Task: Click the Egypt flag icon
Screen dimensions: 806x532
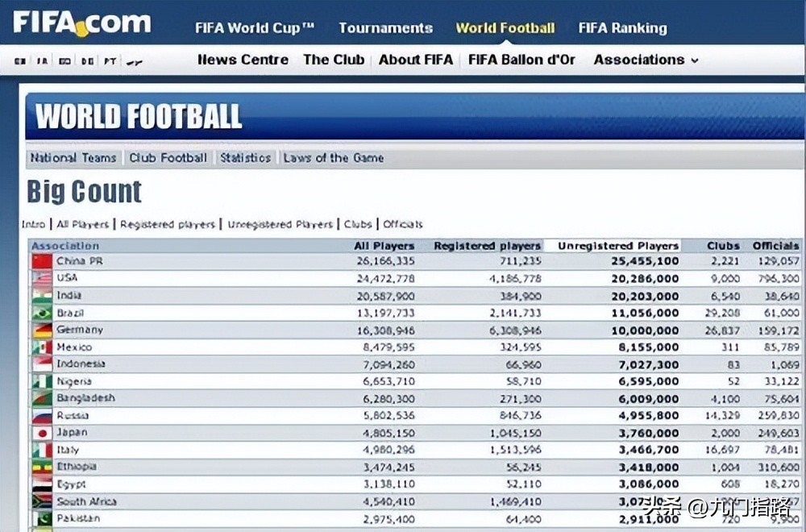Action: (x=42, y=484)
